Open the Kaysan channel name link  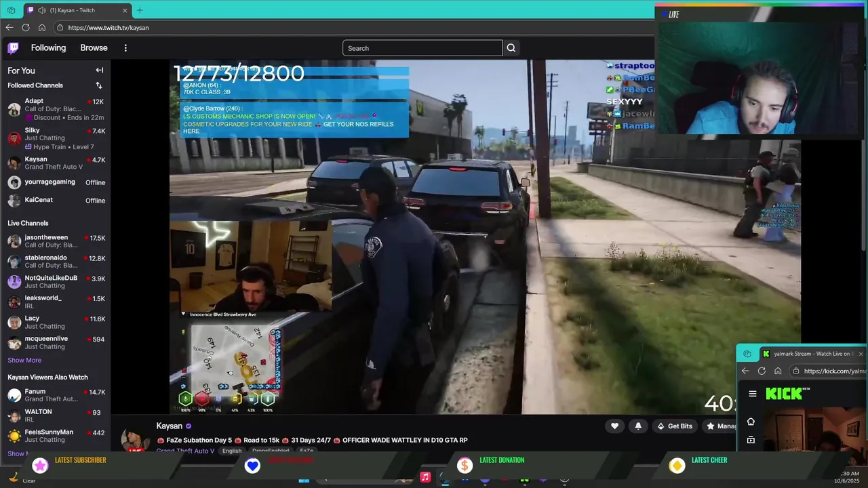point(169,426)
